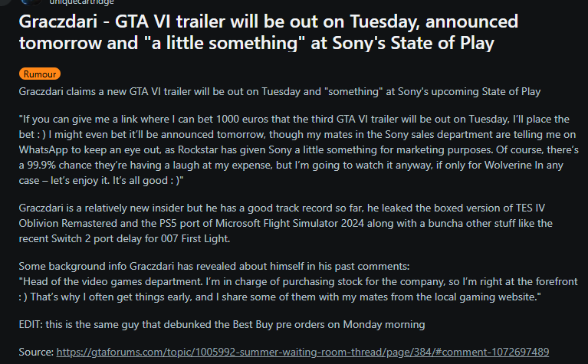Click the line 'recent Switch 2 port delay'
The height and width of the screenshot is (364, 588).
pos(124,239)
